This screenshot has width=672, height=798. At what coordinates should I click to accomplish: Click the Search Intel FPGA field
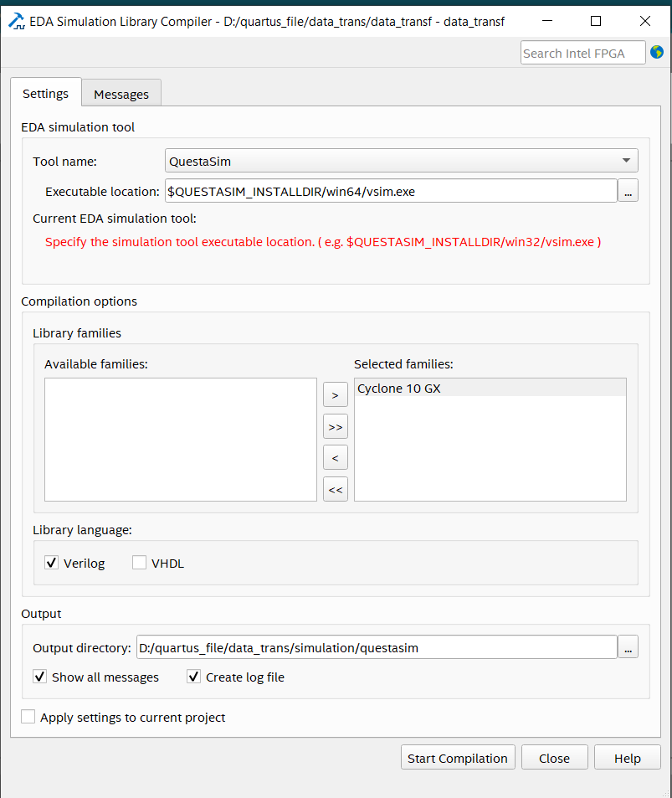click(583, 53)
